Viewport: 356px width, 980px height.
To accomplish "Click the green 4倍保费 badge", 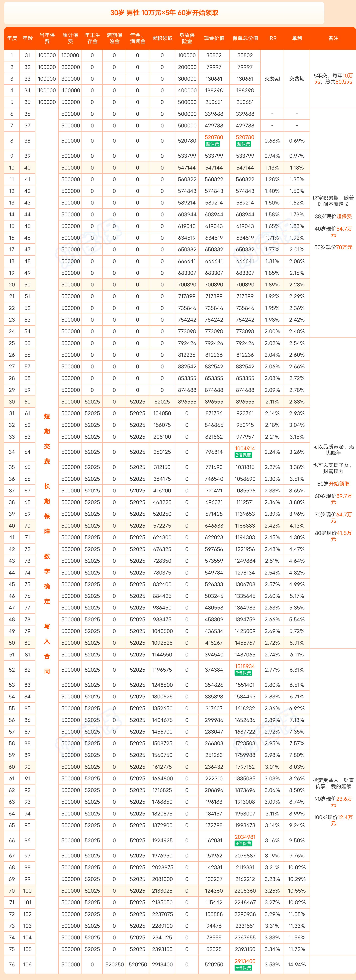I will click(244, 843).
